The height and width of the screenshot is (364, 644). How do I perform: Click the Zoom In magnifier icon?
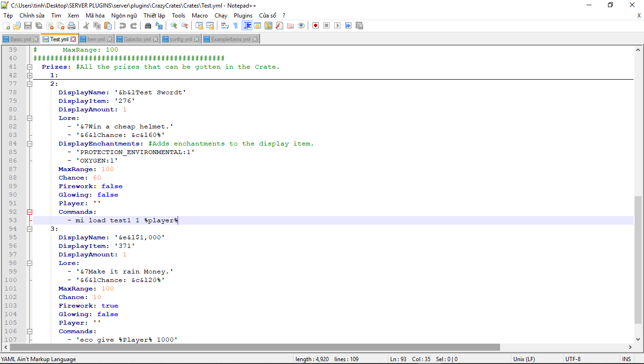pos(174,26)
